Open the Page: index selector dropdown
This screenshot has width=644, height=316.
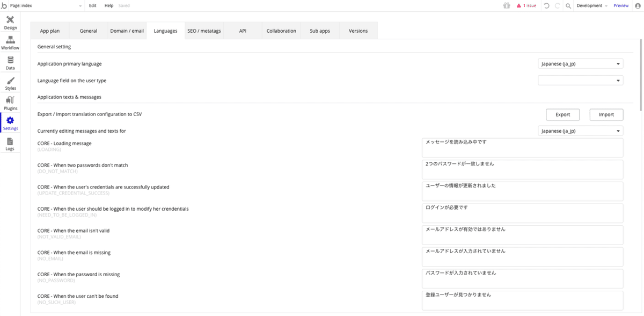tap(47, 5)
